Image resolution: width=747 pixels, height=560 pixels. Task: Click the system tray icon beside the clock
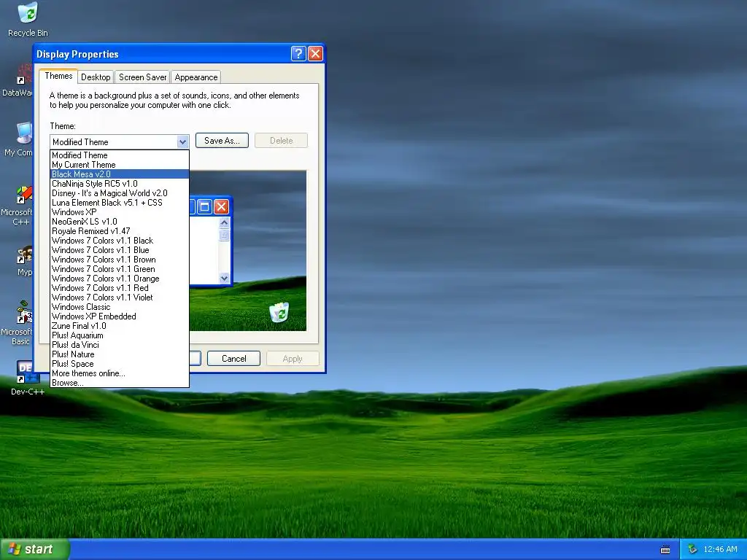click(x=692, y=549)
